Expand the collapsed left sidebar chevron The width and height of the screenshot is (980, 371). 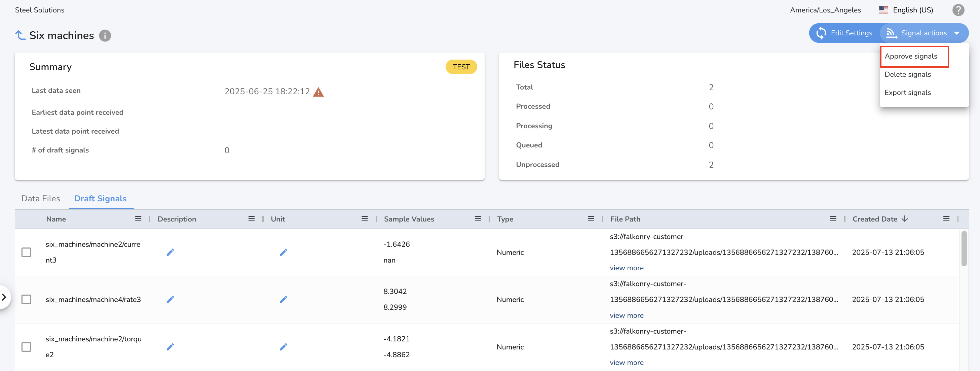(x=4, y=297)
